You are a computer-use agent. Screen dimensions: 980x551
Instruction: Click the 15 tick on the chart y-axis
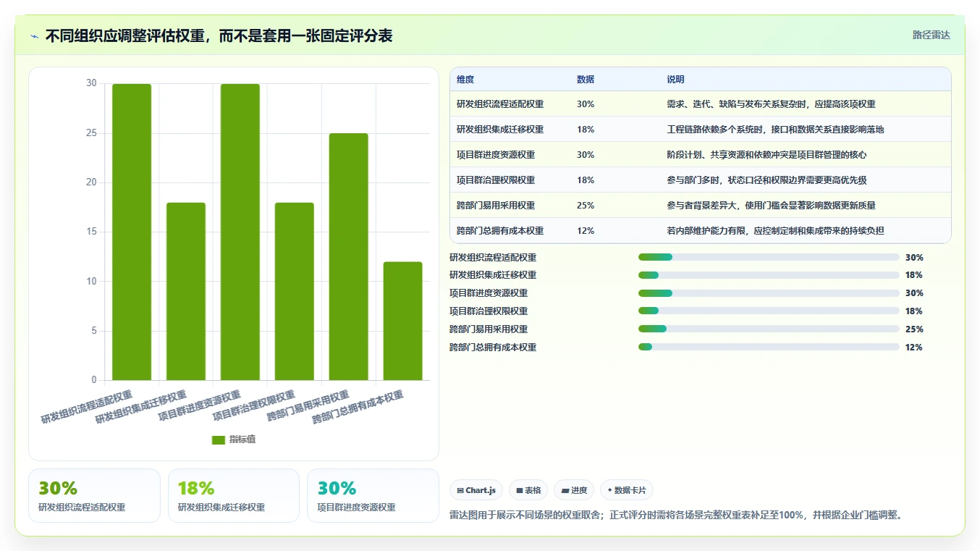91,232
